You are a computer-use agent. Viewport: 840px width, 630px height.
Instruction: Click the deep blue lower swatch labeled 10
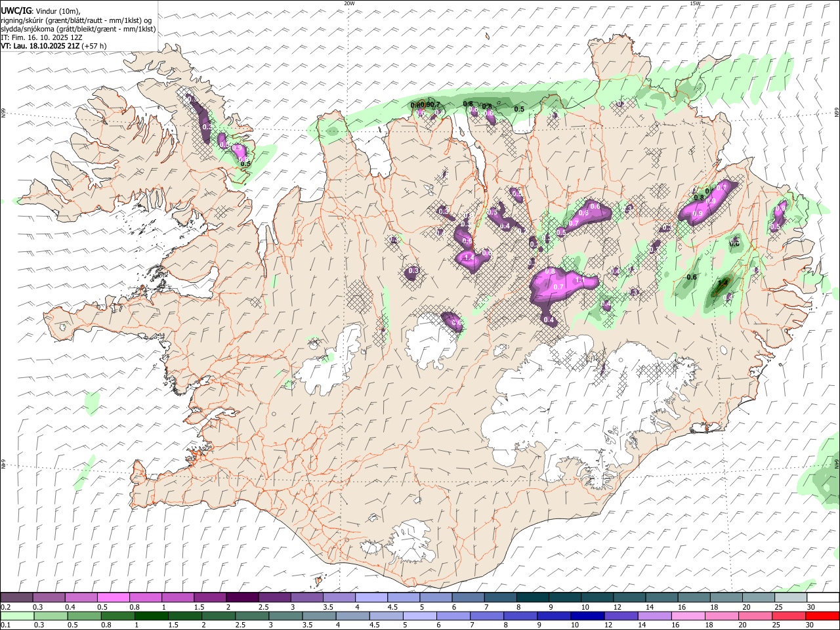(x=587, y=616)
